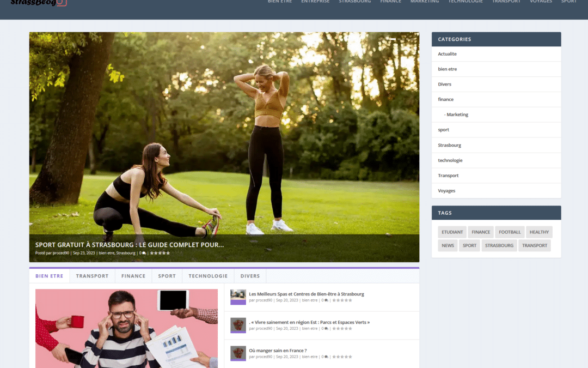Viewport: 588px width, 368px height.
Task: Click the fifth star rating on the featured article
Action: 167,254
